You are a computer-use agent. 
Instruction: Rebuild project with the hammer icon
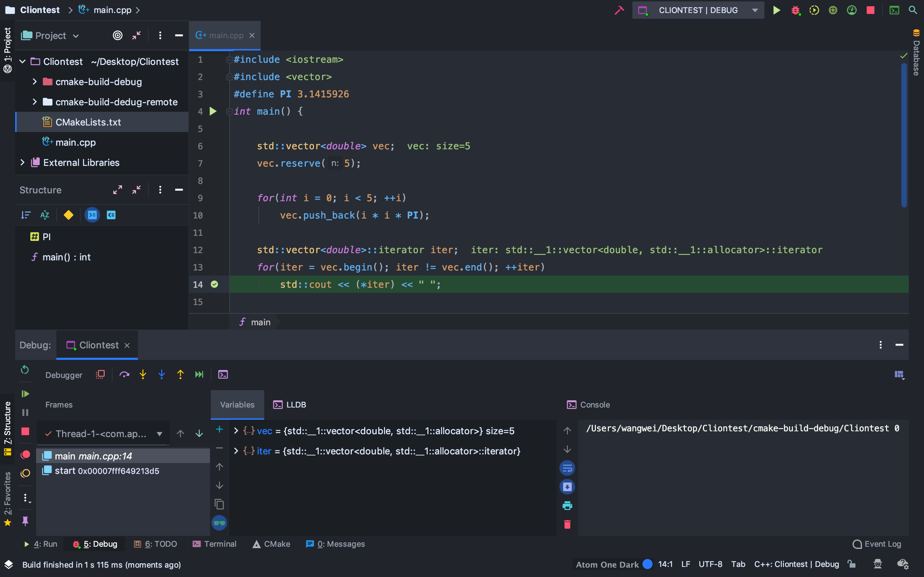619,10
